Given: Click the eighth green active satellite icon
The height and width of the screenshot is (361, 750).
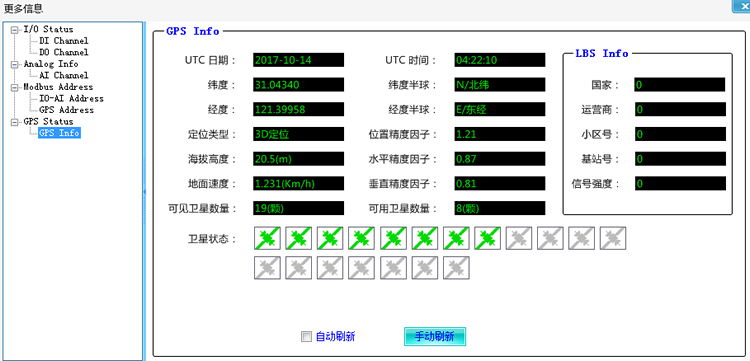Looking at the screenshot, I should [487, 238].
